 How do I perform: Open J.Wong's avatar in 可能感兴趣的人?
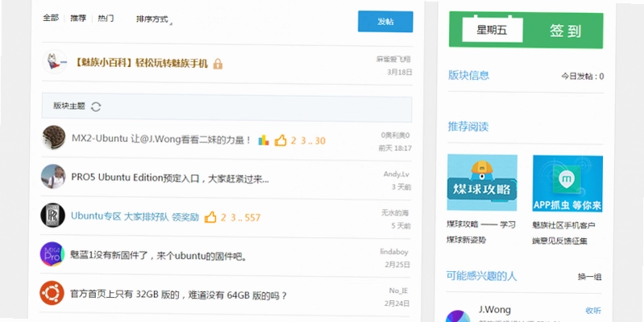[458, 316]
